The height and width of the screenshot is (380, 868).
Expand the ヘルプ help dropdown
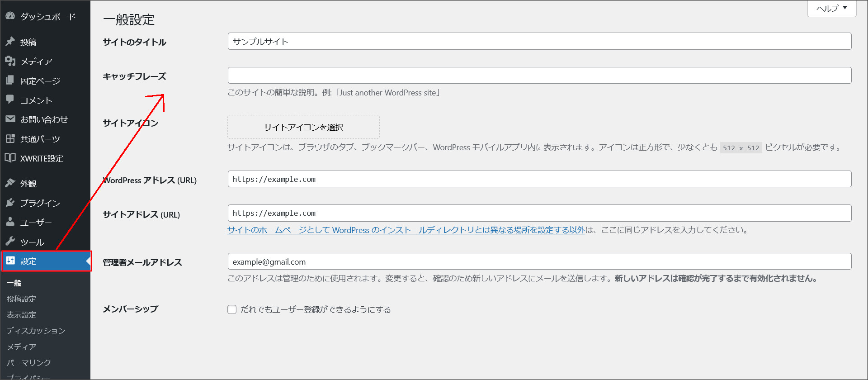831,8
